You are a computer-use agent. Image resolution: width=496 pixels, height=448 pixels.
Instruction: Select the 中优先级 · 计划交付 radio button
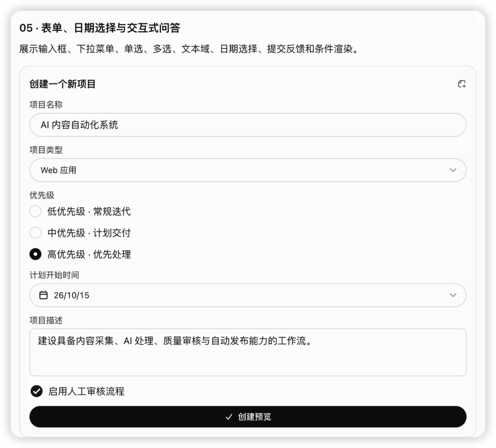[35, 232]
